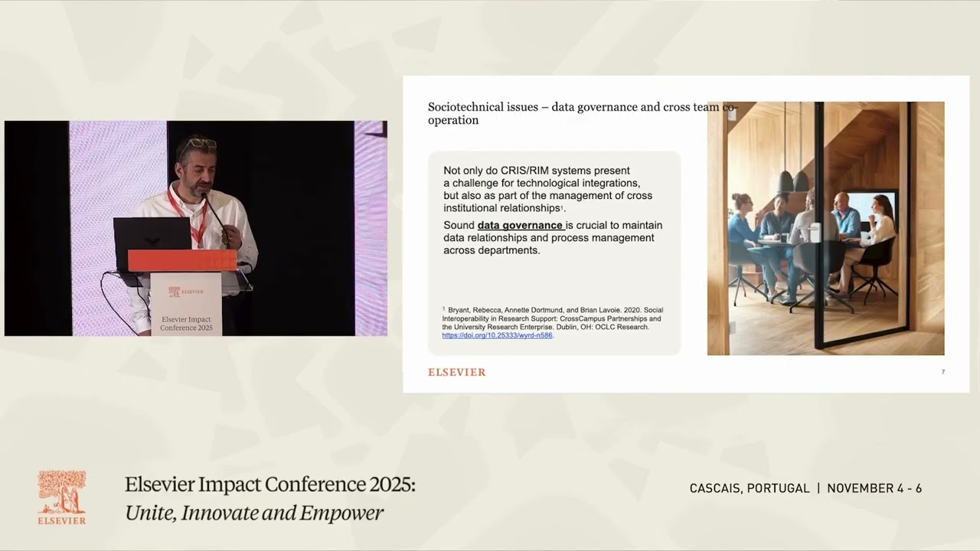Click the 'CASCAIS, PORTUGAL' location text
Screen dimensions: 980x551
click(x=750, y=488)
